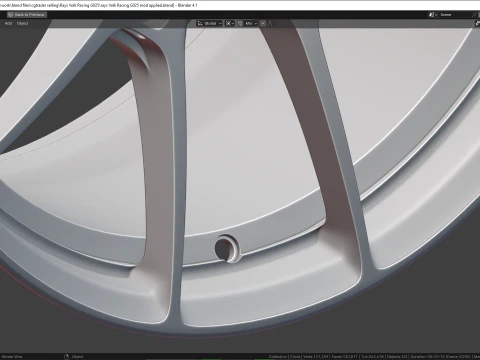Open the proportional editing falloff icon

coord(270,23)
